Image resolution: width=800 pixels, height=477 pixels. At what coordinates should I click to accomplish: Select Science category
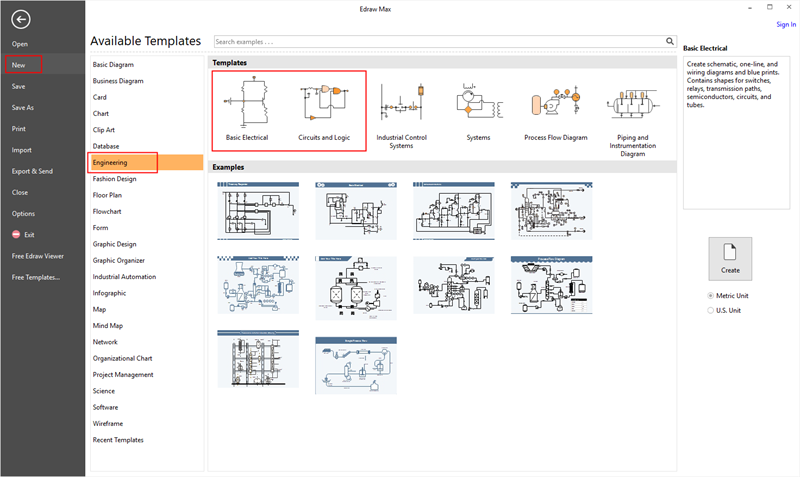click(x=104, y=391)
